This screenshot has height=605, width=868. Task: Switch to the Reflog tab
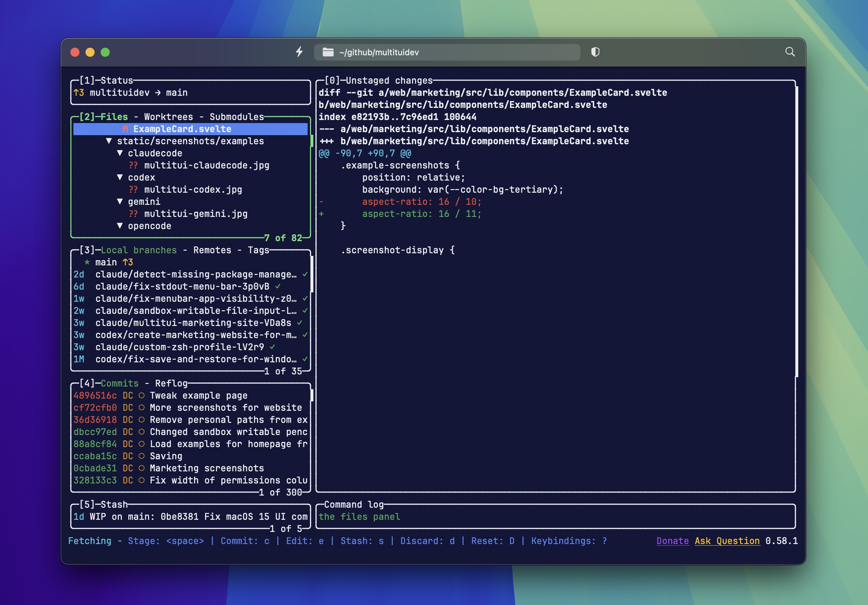[x=171, y=383]
